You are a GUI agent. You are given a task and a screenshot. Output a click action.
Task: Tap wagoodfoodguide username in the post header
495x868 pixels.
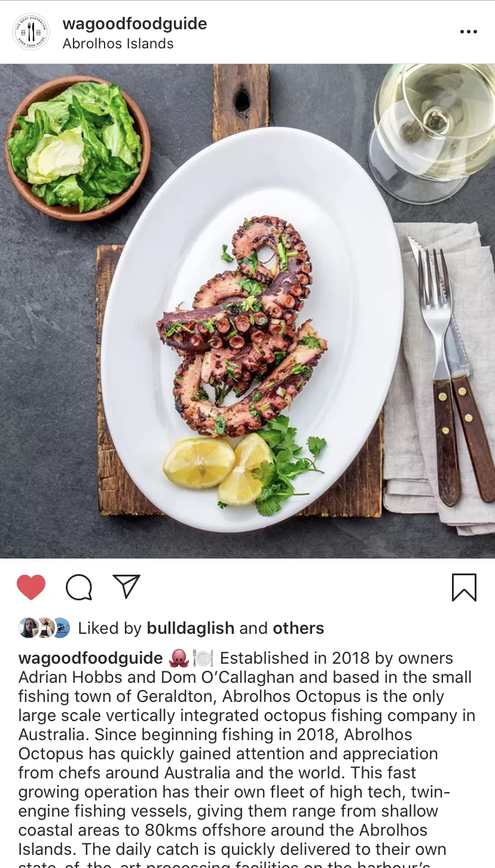click(x=135, y=24)
